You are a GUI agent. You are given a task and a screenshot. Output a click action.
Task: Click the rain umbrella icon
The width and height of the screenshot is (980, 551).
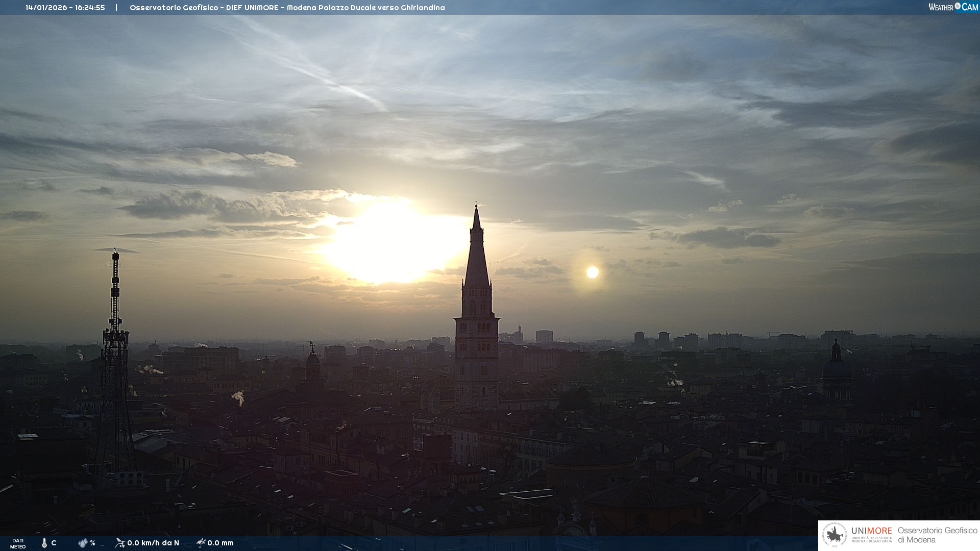tap(201, 543)
